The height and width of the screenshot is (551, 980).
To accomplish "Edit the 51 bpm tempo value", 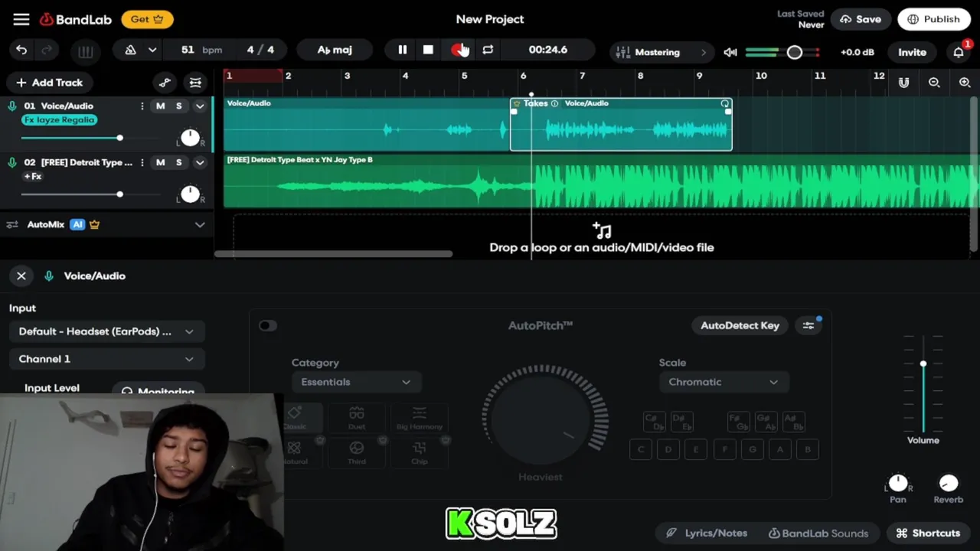I will (x=201, y=50).
